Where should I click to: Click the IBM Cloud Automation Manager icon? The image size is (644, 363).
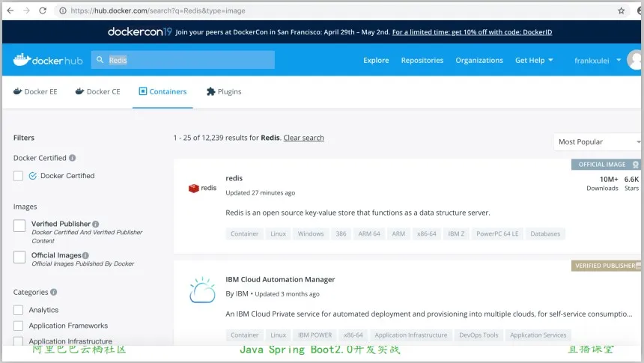(202, 290)
